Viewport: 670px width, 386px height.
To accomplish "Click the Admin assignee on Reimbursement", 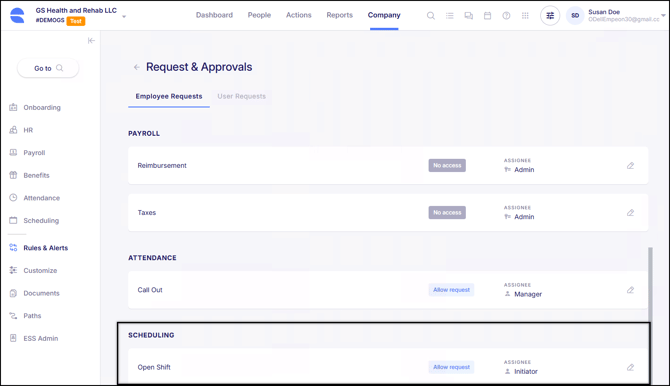I will [524, 170].
